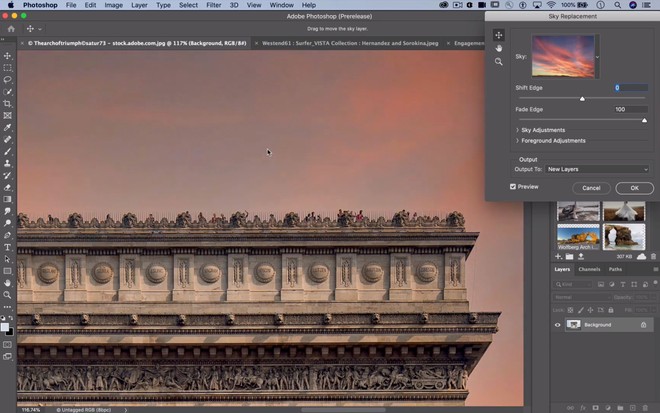Click the Fade Edge value field
Screen dimensions: 660x413
click(x=631, y=109)
